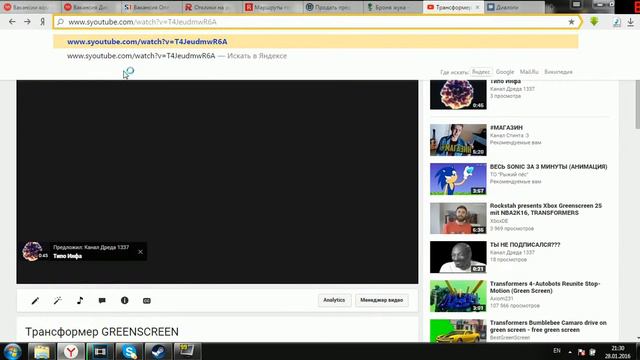Open the magic wand Enhancements tool
This screenshot has width=640, height=360.
coord(58,301)
